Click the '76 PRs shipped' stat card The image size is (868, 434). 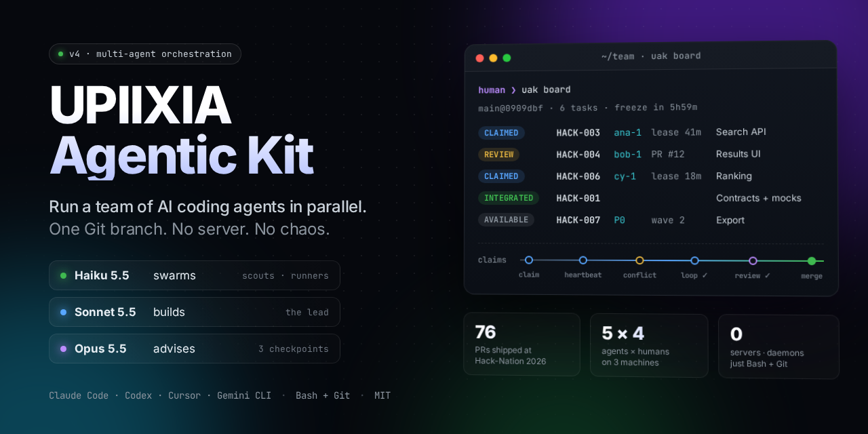point(521,344)
